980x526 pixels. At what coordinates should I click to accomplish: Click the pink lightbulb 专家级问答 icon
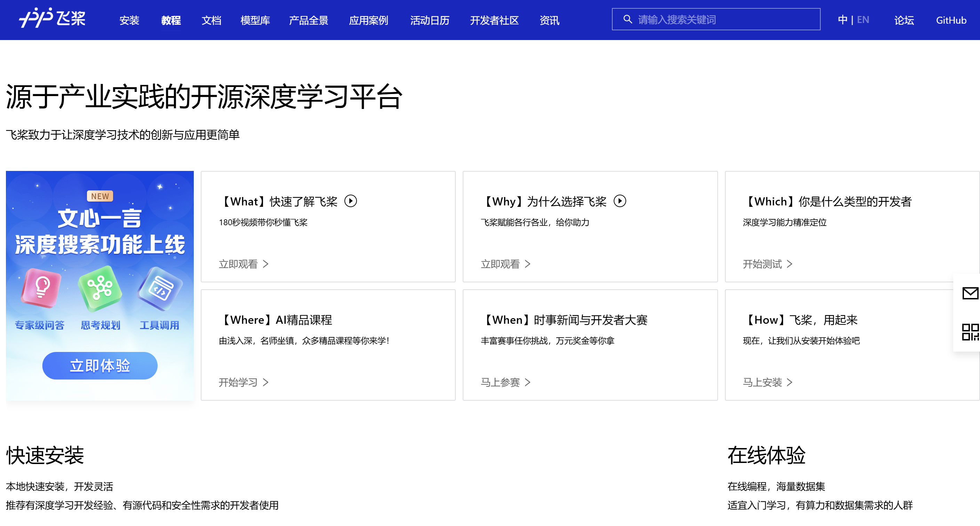(x=41, y=287)
